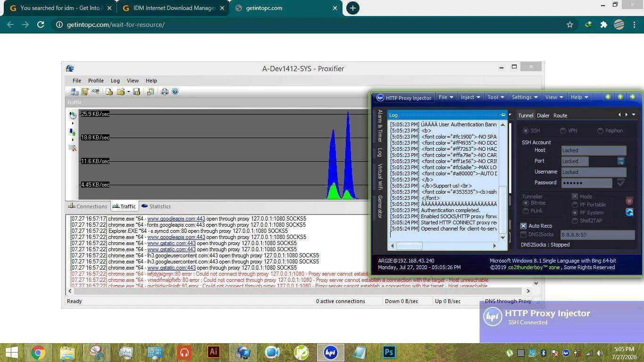Image resolution: width=644 pixels, height=362 pixels.
Task: Open the HPI Tool dropdown menu
Action: point(496,97)
